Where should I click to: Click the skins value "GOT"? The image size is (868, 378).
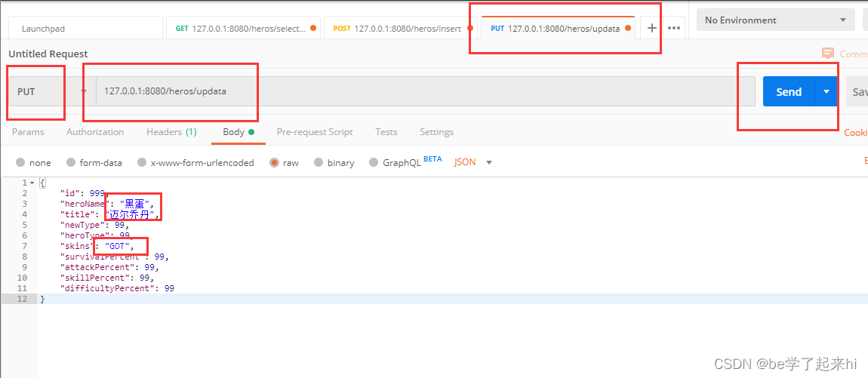click(117, 246)
